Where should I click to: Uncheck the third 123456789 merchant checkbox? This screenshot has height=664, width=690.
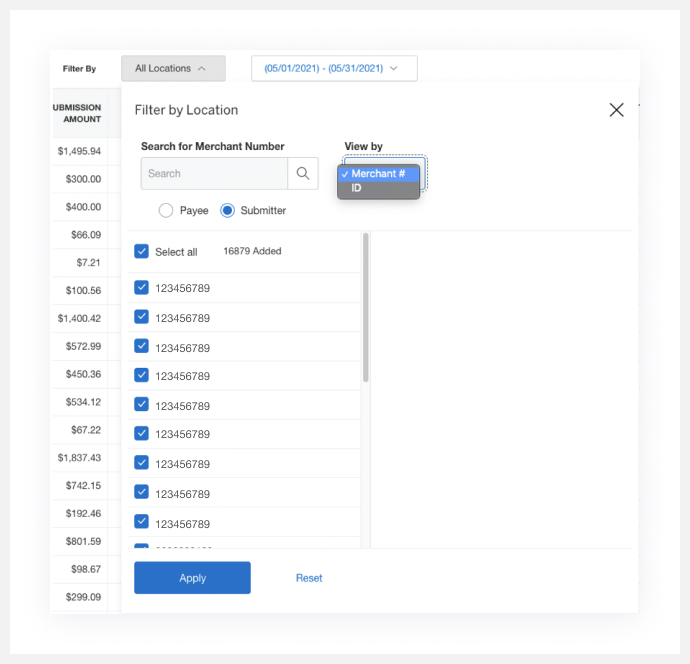coord(142,347)
